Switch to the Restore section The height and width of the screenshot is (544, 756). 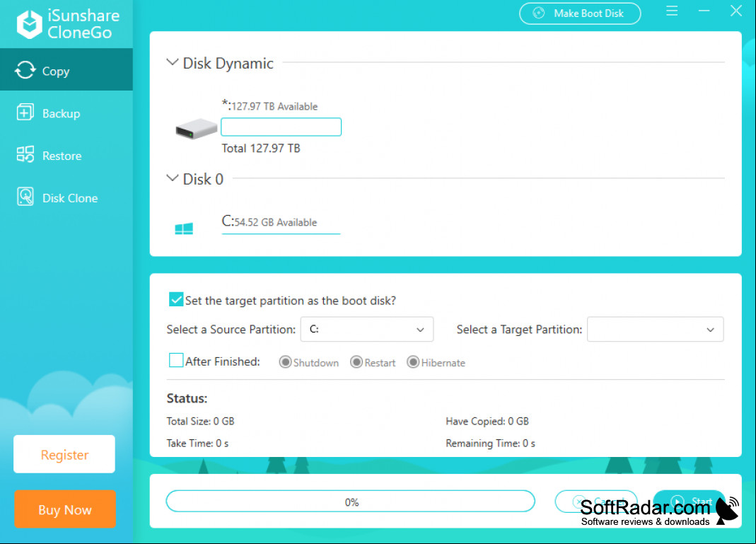[x=66, y=156]
